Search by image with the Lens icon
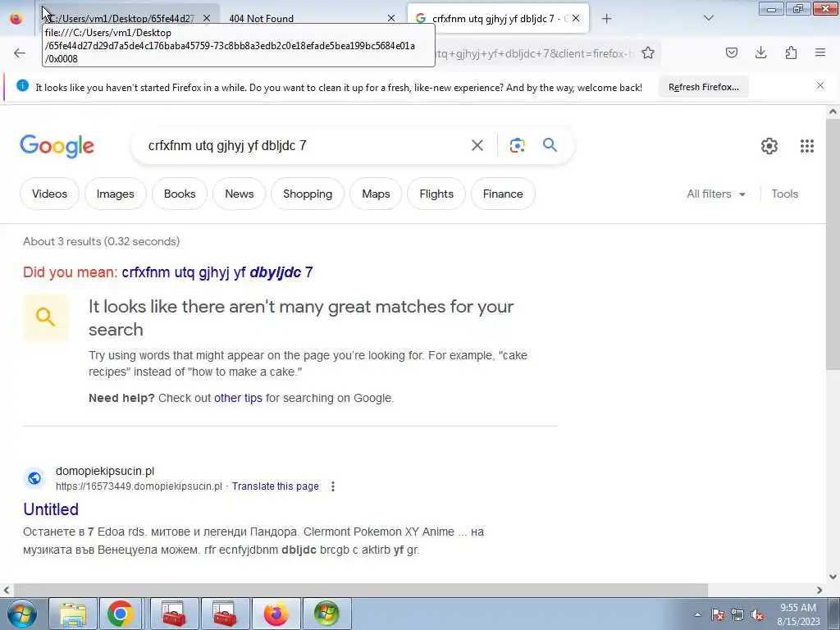This screenshot has width=840, height=630. pos(517,145)
